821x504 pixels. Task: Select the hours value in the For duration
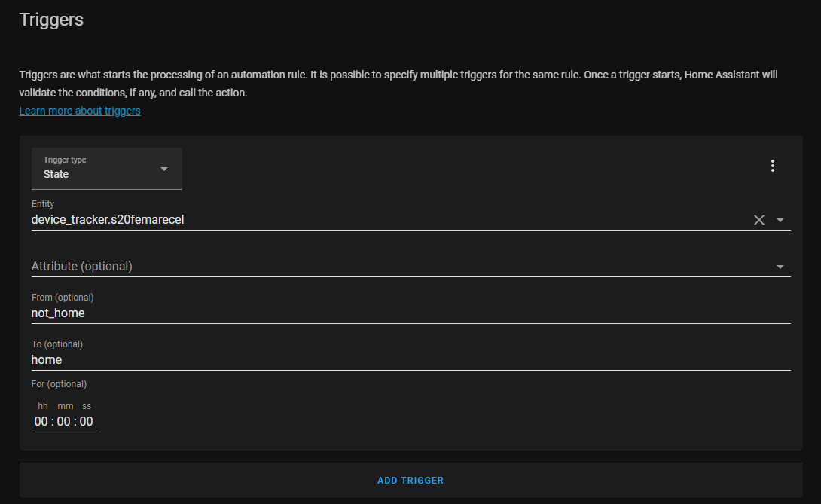pos(41,422)
